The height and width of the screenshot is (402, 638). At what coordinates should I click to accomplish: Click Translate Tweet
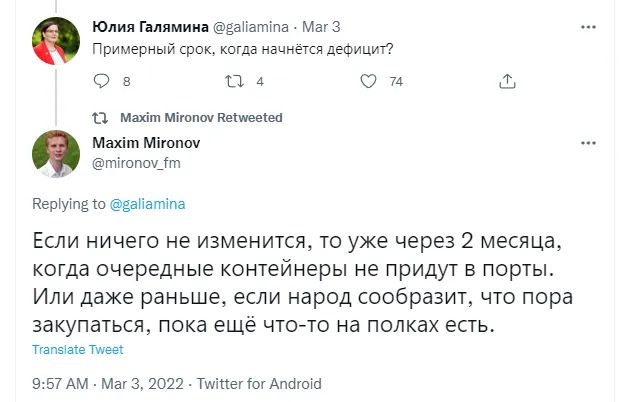78,350
